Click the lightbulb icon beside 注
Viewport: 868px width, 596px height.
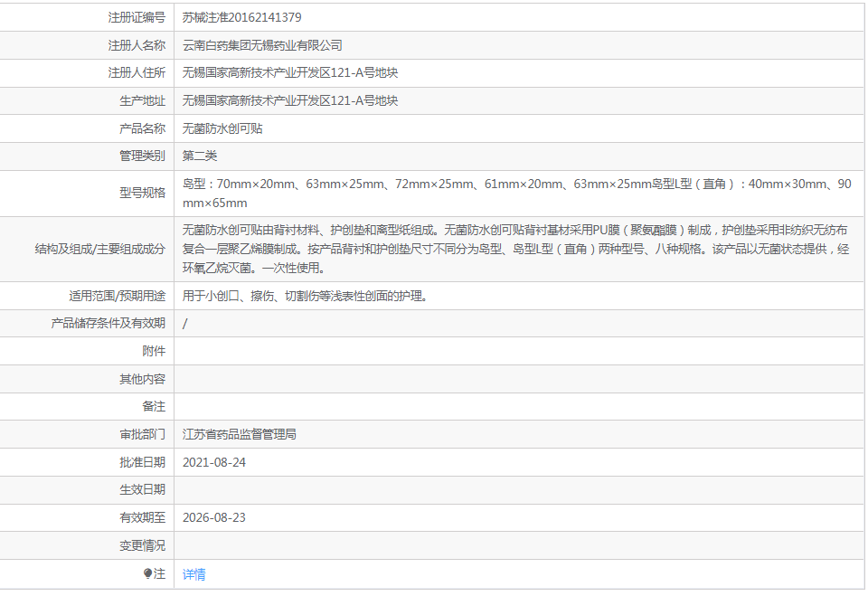pos(148,573)
